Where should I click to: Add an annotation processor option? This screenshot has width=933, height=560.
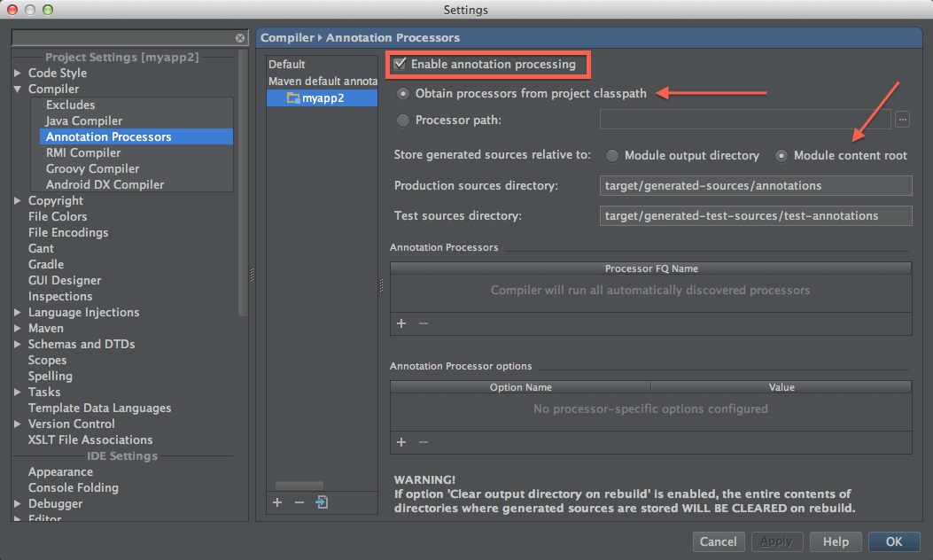point(400,442)
